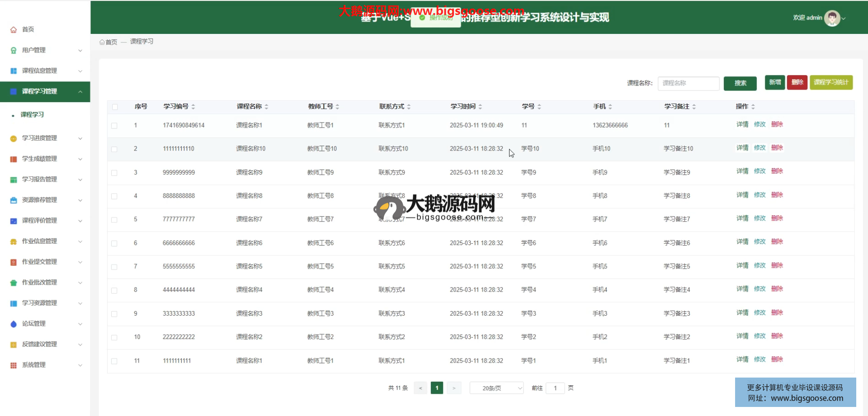Click the 用户管理 user icon

14,51
